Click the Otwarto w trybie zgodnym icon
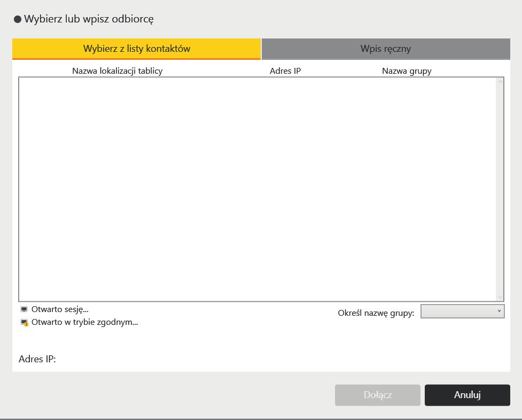522x420 pixels. pos(24,322)
